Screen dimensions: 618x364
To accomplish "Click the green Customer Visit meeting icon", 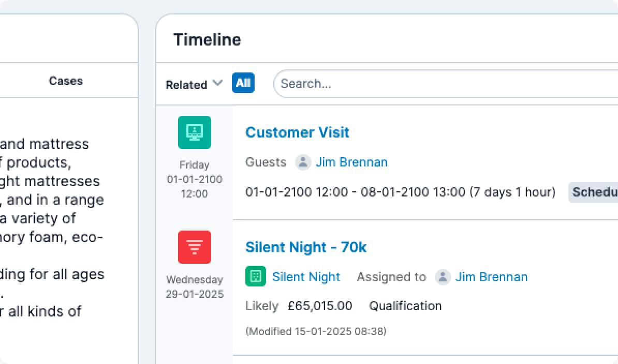I will point(194,132).
